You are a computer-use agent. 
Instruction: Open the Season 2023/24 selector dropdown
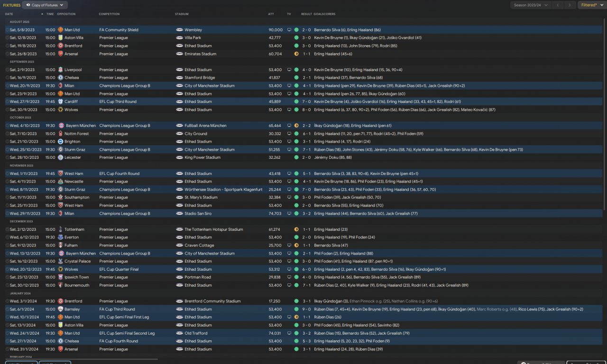(x=531, y=5)
